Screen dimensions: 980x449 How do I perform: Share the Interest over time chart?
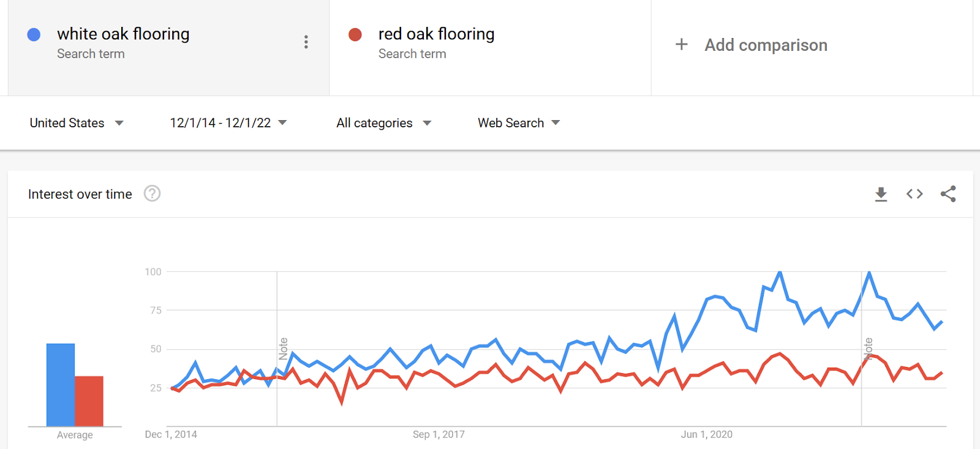(x=948, y=194)
